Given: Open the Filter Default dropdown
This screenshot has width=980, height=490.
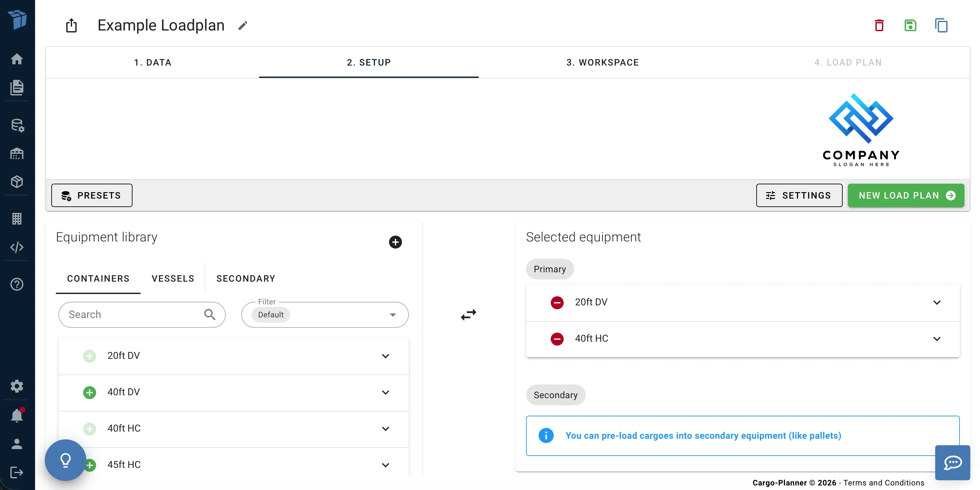Looking at the screenshot, I should coord(324,315).
